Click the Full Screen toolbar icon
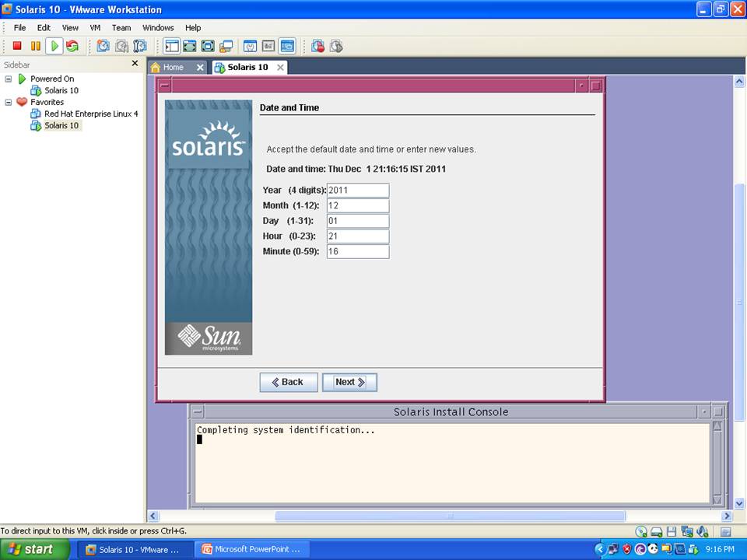The image size is (747, 560). point(208,46)
